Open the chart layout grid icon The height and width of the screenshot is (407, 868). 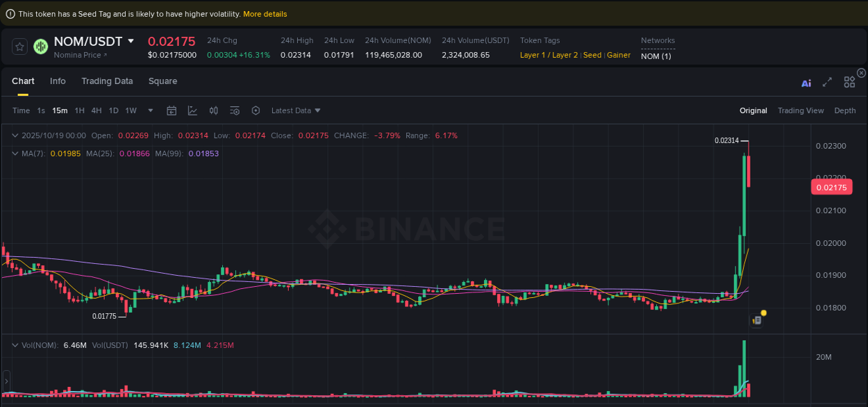coord(849,82)
